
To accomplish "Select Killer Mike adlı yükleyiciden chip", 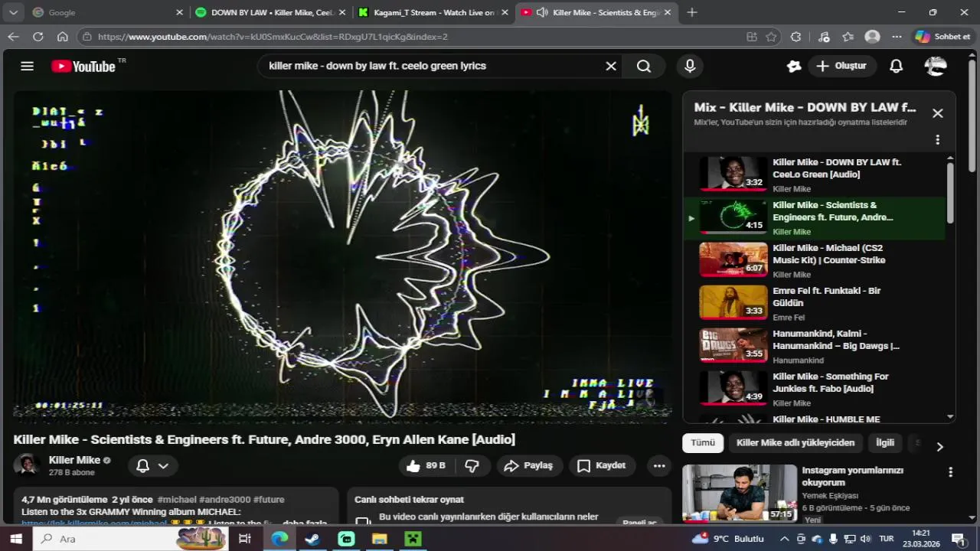I will 795,442.
